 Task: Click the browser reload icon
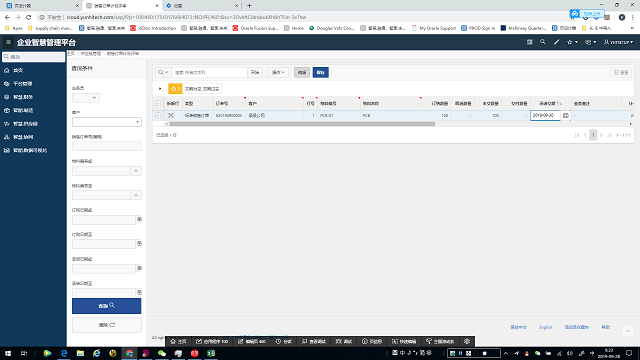[x=29, y=17]
